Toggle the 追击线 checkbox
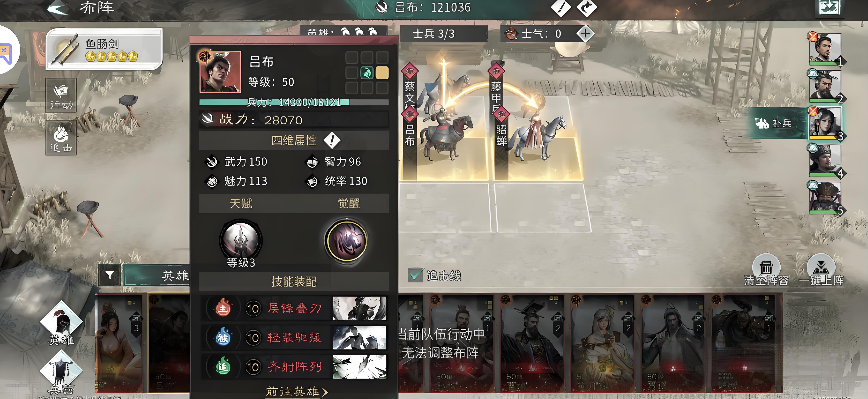 pyautogui.click(x=415, y=275)
